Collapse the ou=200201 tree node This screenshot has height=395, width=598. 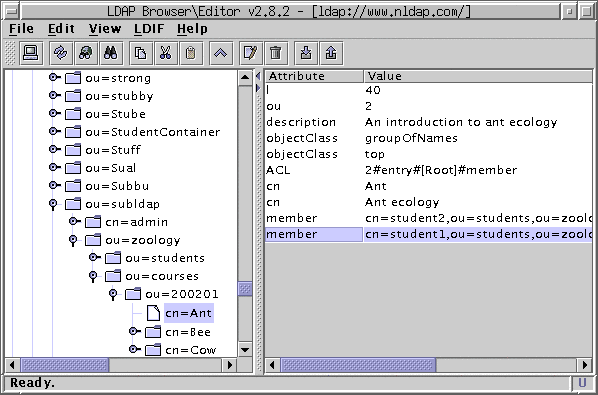coord(113,294)
